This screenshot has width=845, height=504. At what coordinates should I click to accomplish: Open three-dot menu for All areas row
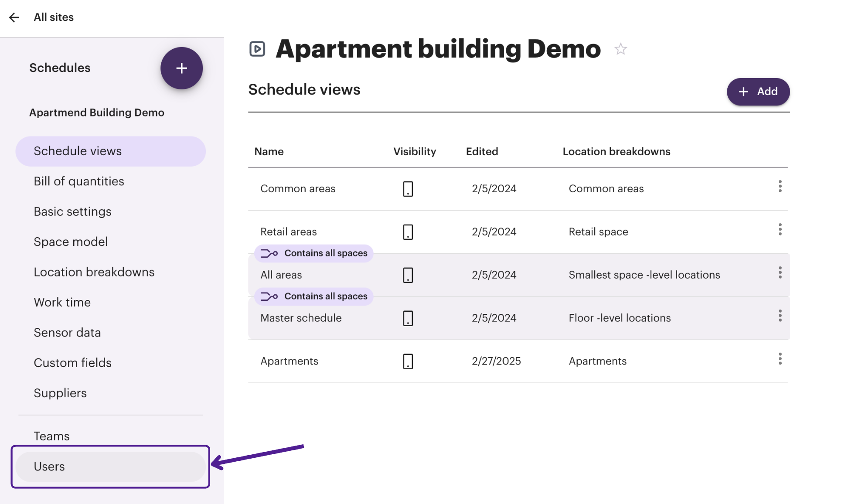(780, 272)
